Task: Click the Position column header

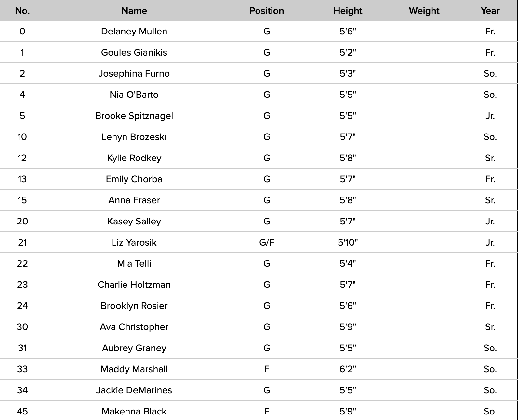Action: point(266,11)
